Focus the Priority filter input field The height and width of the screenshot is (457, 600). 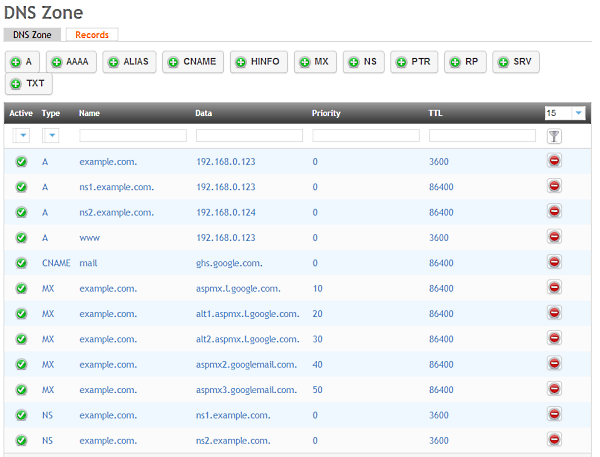366,135
